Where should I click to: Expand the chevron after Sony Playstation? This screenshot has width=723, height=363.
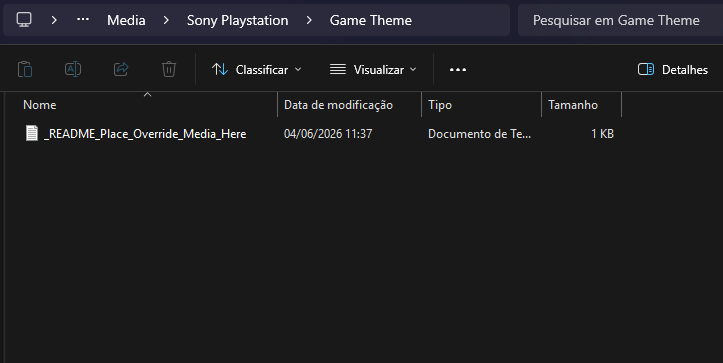tap(309, 20)
